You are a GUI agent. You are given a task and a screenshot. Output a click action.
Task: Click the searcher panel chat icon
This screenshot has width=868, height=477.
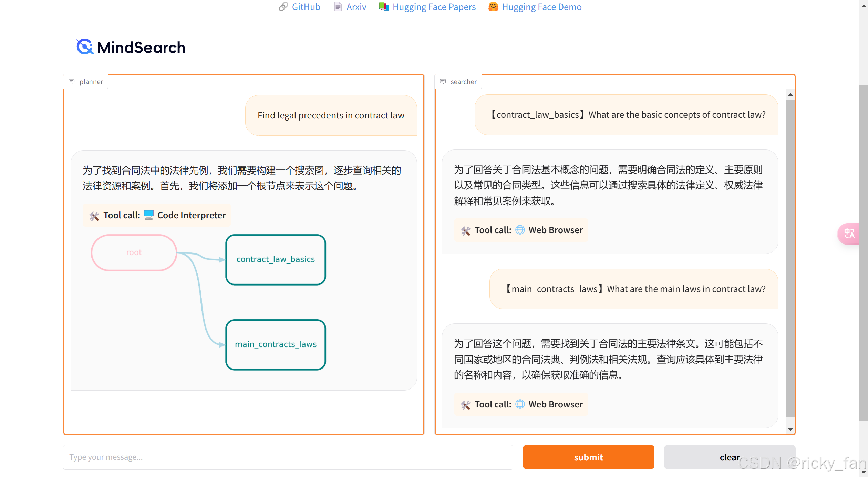(443, 82)
